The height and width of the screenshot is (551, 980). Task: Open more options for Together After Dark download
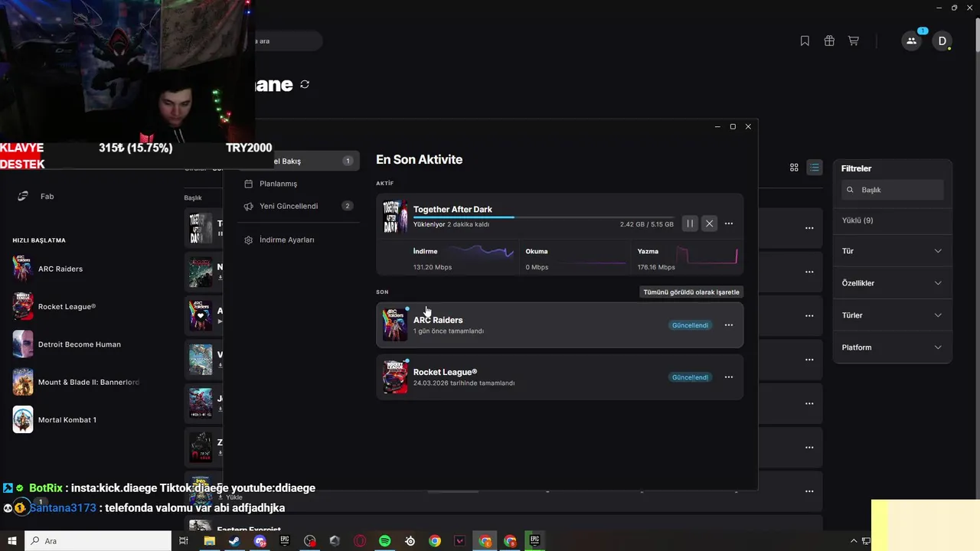(x=729, y=223)
